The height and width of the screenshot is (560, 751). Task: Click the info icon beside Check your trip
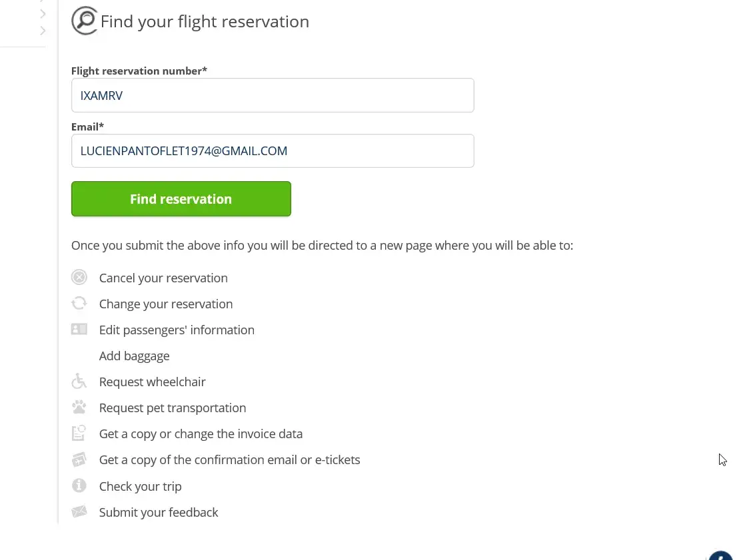click(x=79, y=486)
